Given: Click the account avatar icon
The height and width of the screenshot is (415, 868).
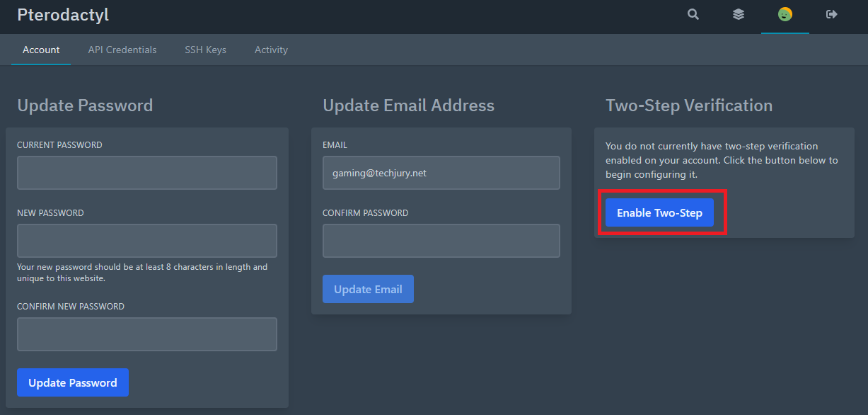Looking at the screenshot, I should 785,14.
